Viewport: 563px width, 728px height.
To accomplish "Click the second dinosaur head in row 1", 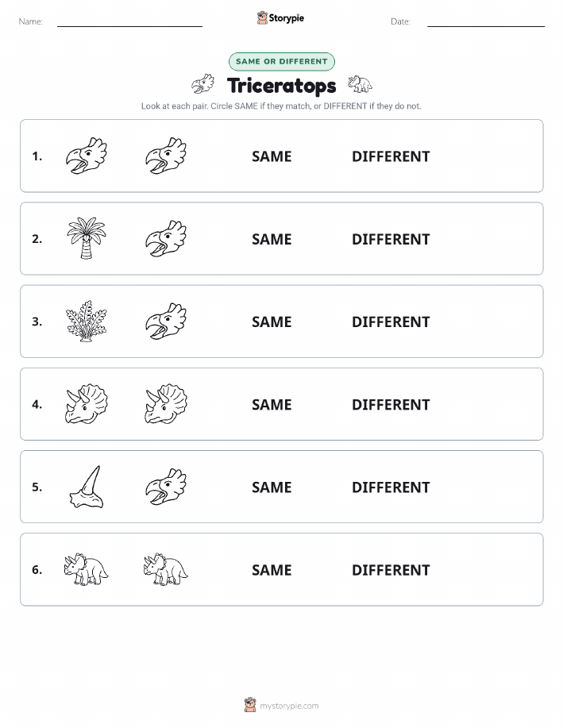I will coord(166,156).
